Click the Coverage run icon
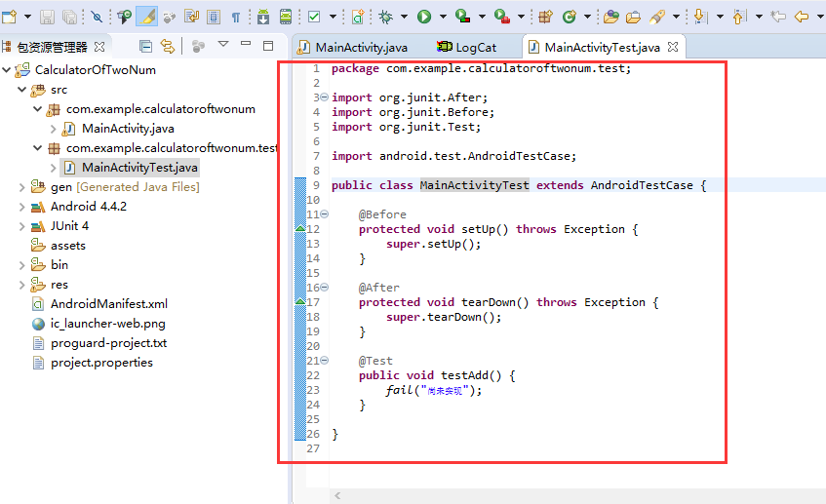The height and width of the screenshot is (504, 826). point(462,17)
